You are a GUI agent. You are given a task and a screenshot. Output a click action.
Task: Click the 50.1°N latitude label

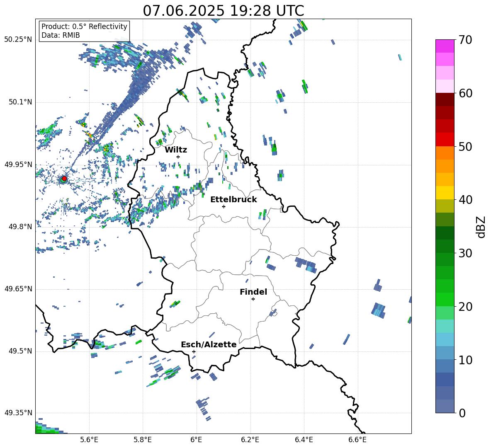pyautogui.click(x=20, y=102)
